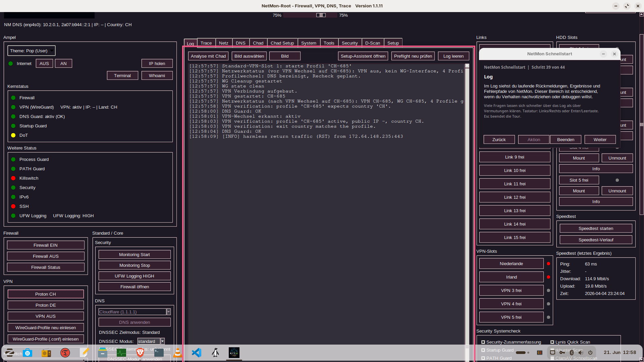Image resolution: width=644 pixels, height=362 pixels.
Task: Click the red status dot next to Irland
Action: pos(548,277)
